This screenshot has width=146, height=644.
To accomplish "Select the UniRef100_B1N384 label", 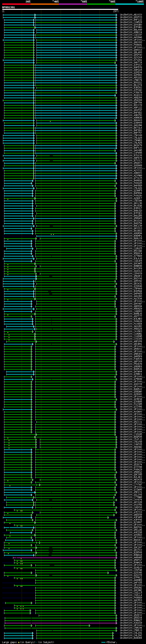I will [x=131, y=638].
